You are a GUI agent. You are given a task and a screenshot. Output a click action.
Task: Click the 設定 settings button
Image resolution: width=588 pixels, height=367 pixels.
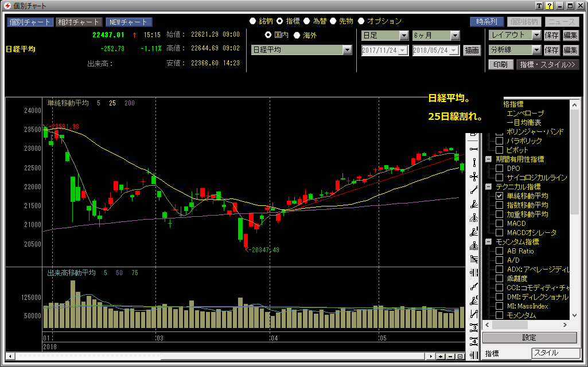529,338
